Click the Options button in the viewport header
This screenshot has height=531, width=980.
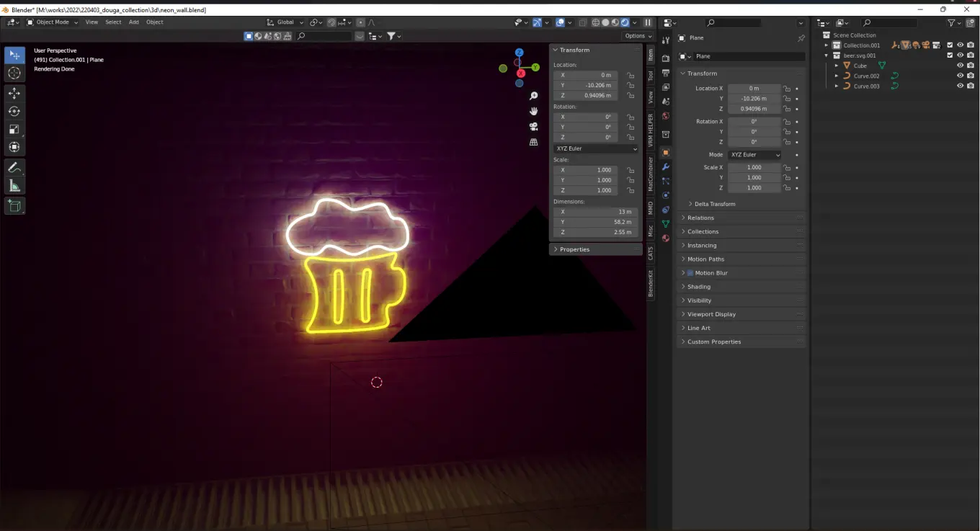point(637,35)
